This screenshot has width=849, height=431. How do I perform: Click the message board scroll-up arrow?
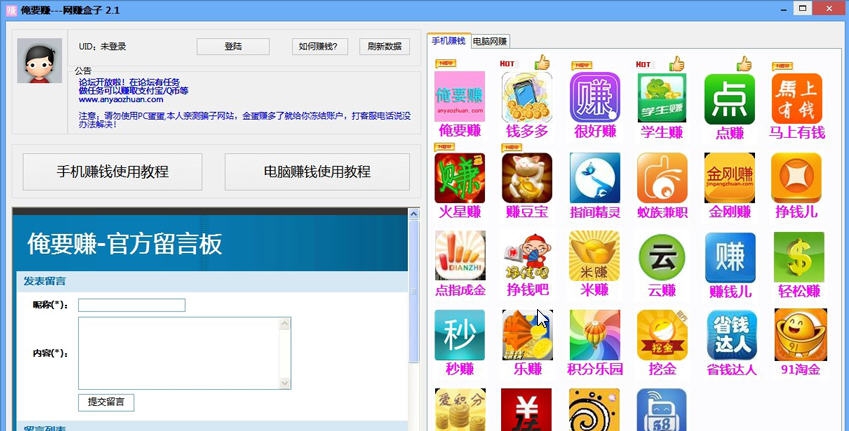(x=414, y=214)
